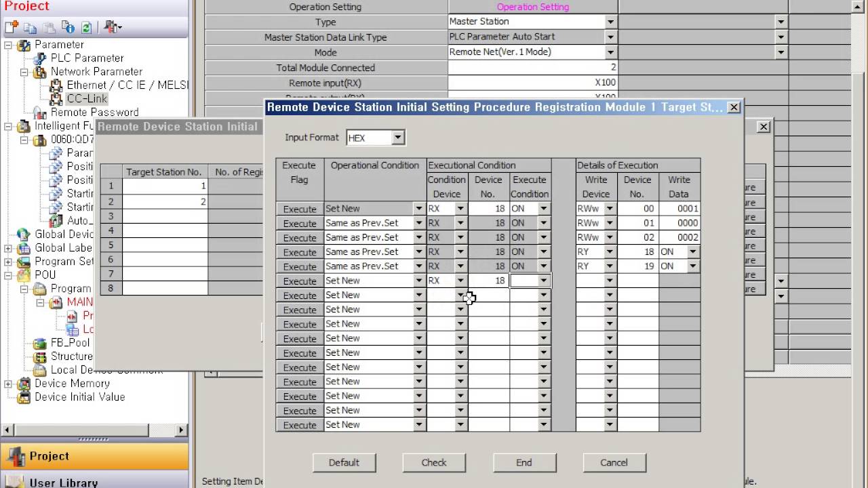Click the Device Memory icon
Image resolution: width=868 pixels, height=488 pixels.
click(24, 384)
